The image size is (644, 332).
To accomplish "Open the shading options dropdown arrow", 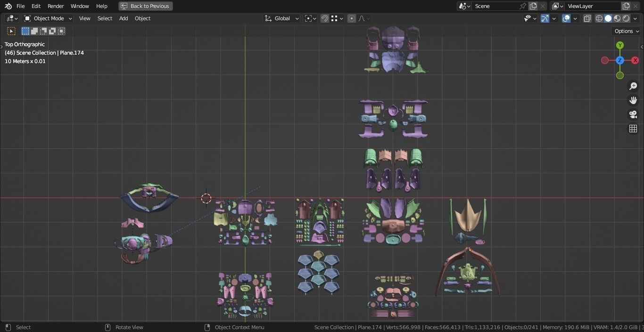I will pos(636,18).
